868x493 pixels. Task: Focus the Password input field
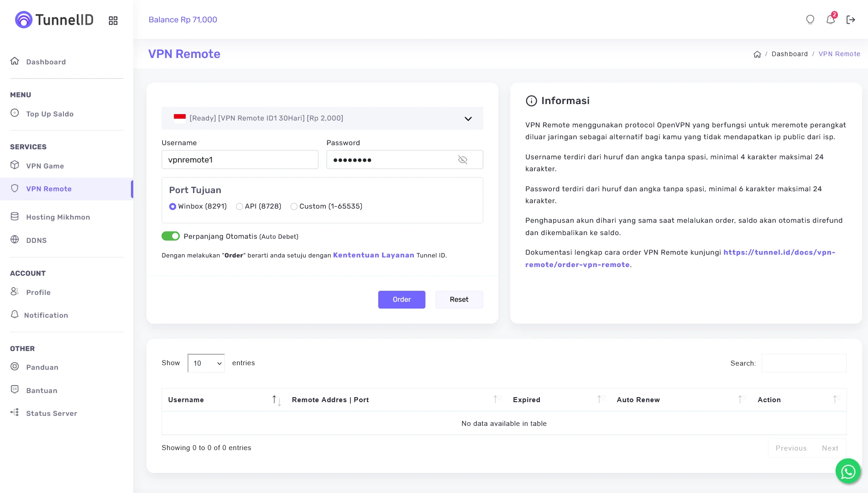405,160
